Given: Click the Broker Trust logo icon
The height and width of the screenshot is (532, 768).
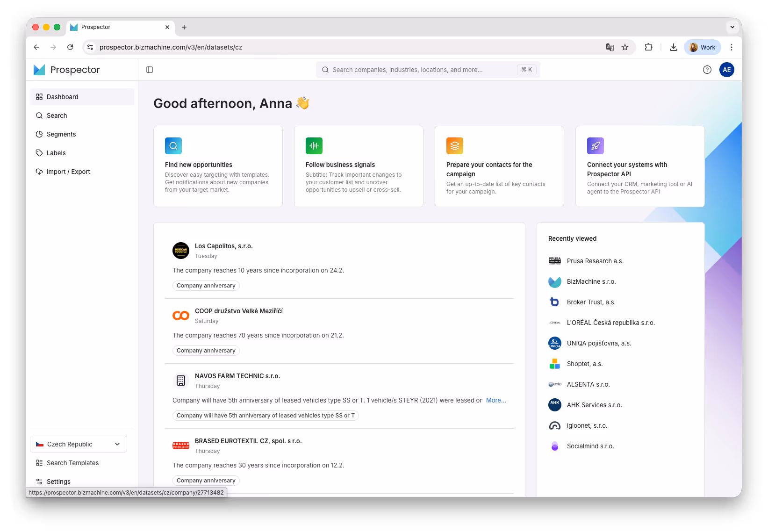Looking at the screenshot, I should 555,302.
